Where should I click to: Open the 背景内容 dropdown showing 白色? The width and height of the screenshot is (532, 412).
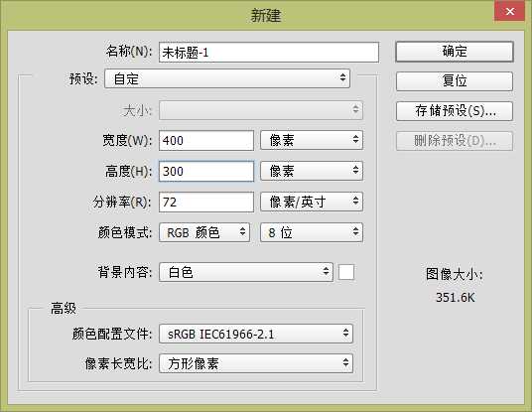[x=245, y=272]
